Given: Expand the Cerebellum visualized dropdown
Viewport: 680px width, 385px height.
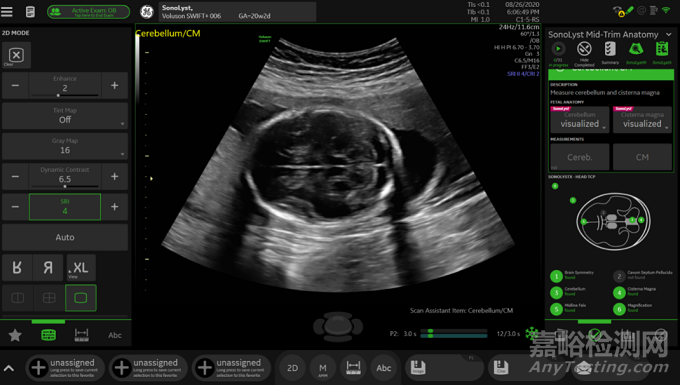Looking at the screenshot, I should click(x=580, y=120).
